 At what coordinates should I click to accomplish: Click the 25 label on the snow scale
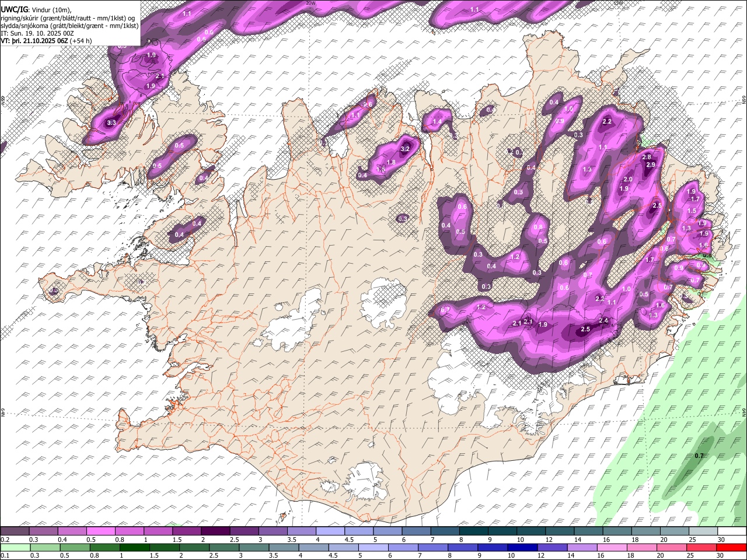pyautogui.click(x=692, y=540)
